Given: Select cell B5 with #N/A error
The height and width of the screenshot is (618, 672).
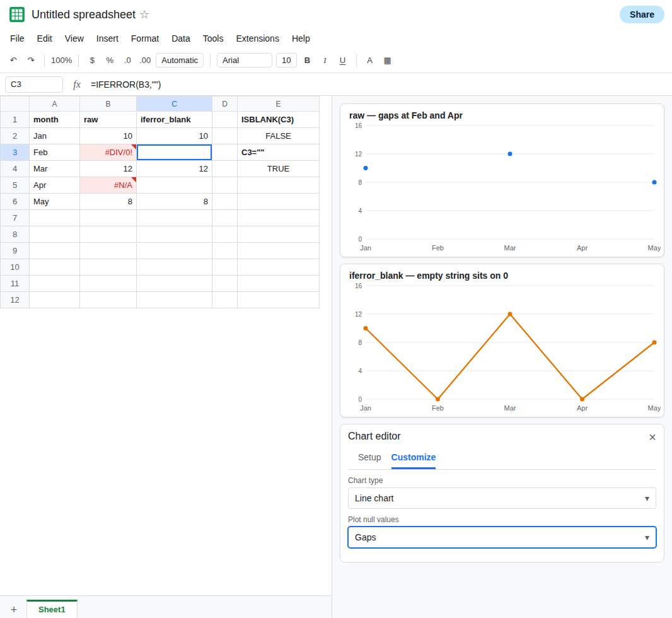Looking at the screenshot, I should 108,185.
